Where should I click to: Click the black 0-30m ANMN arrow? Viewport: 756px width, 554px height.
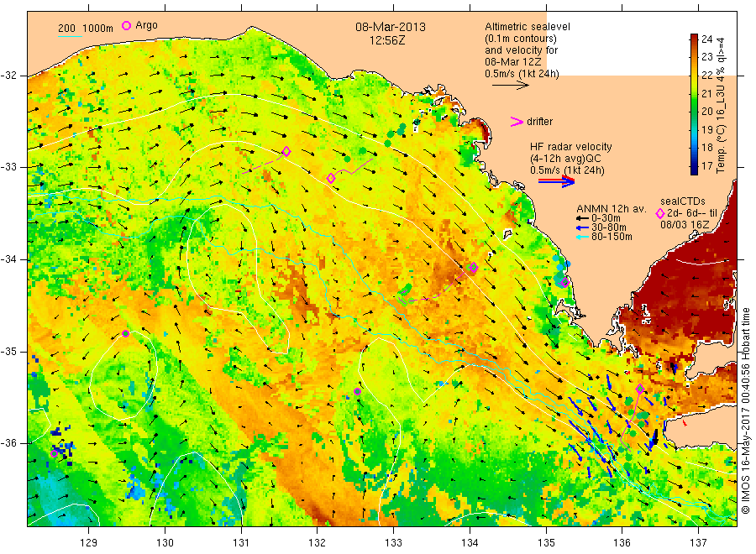coord(582,219)
